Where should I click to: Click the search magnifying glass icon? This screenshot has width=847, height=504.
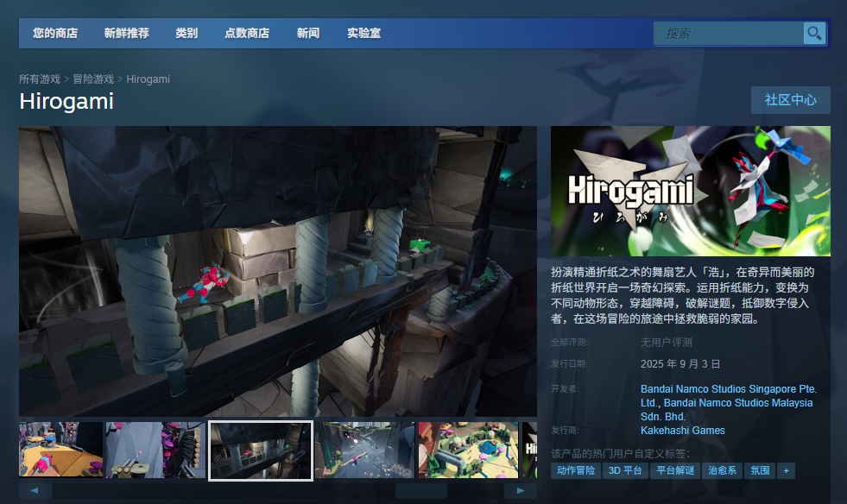[812, 33]
